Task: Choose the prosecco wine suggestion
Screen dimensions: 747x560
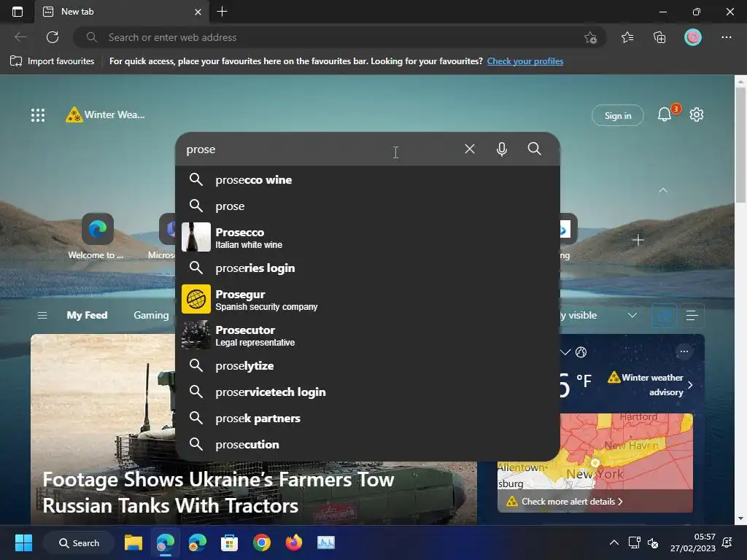Action: pos(368,180)
